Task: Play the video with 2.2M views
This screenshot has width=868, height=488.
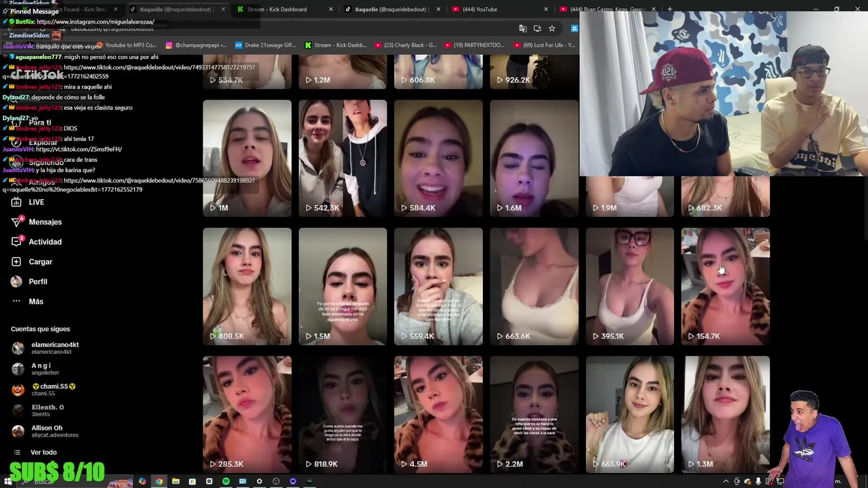Action: click(534, 414)
